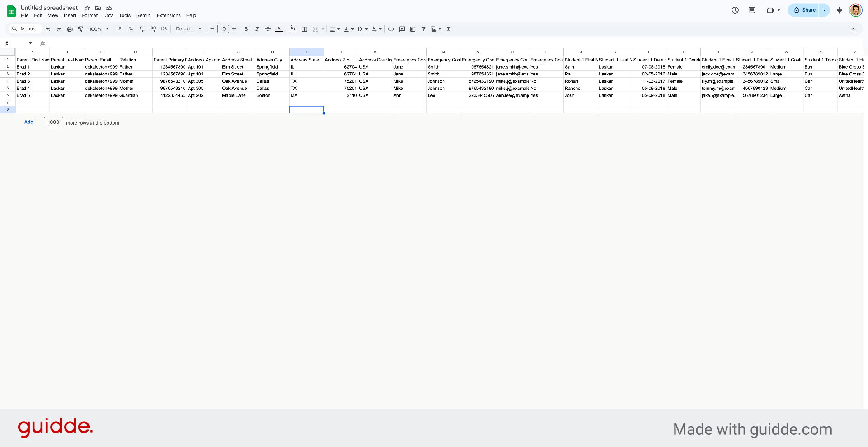Viewport: 868px width, 447px height.
Task: Insert a chart
Action: coord(413,29)
